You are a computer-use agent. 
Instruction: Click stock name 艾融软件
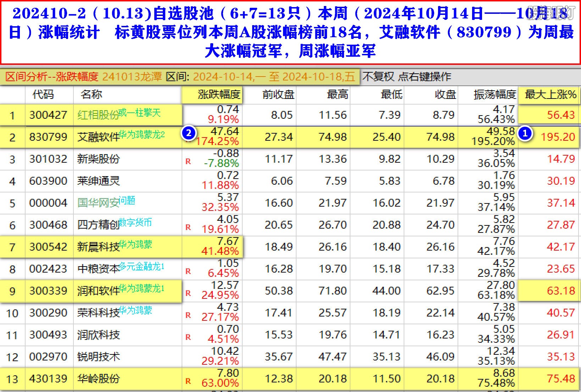(x=98, y=137)
